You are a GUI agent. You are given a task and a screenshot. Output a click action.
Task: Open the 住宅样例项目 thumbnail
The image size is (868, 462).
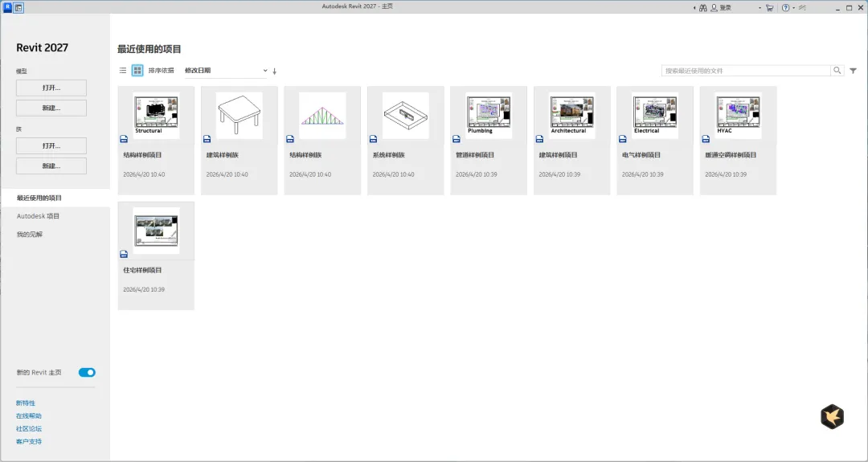(x=156, y=230)
